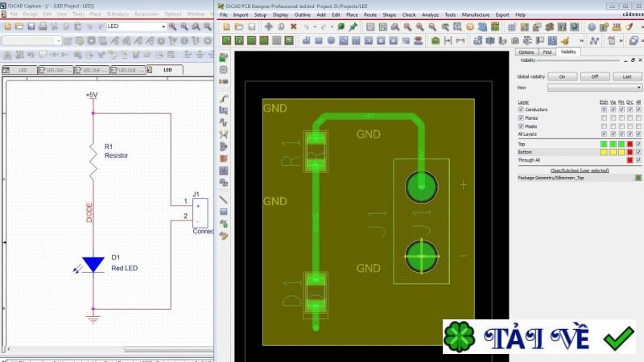Click the Through All red Drc swatch
This screenshot has height=362, width=644.
630,160
